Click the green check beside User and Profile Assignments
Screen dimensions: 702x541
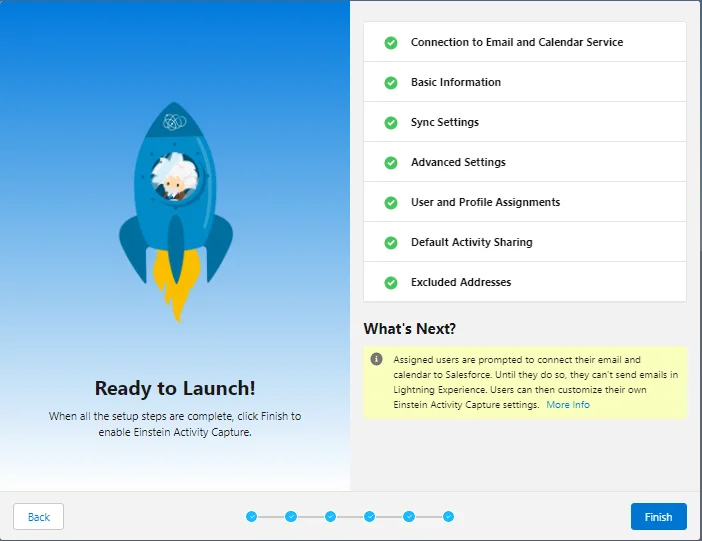pos(391,202)
